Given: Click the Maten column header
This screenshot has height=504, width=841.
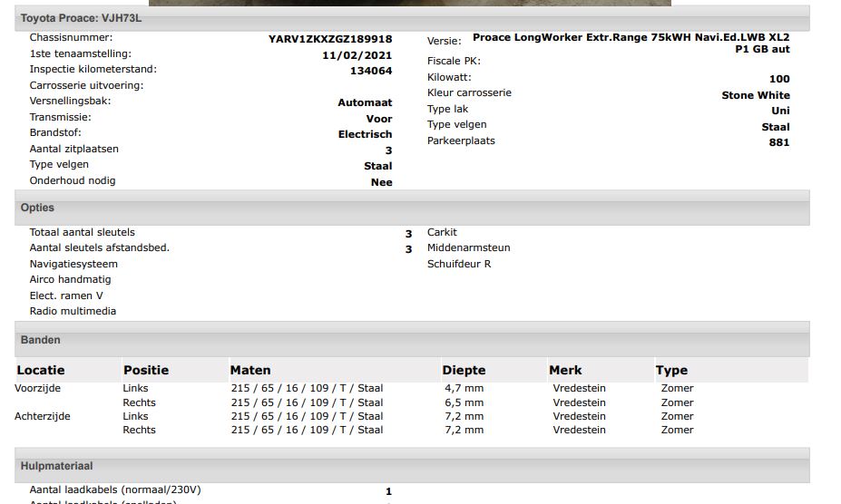Looking at the screenshot, I should pos(250,370).
